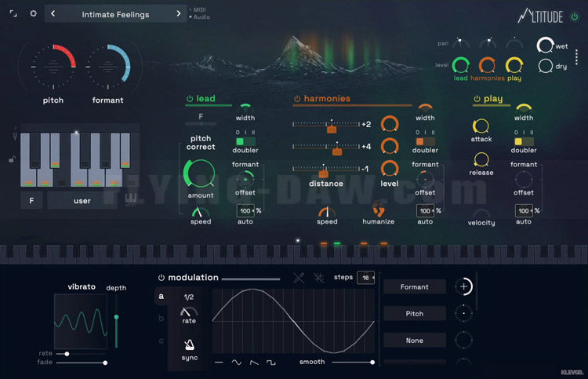Open the three-dot menu near dry knob
Image resolution: width=588 pixels, height=379 pixels.
click(577, 57)
